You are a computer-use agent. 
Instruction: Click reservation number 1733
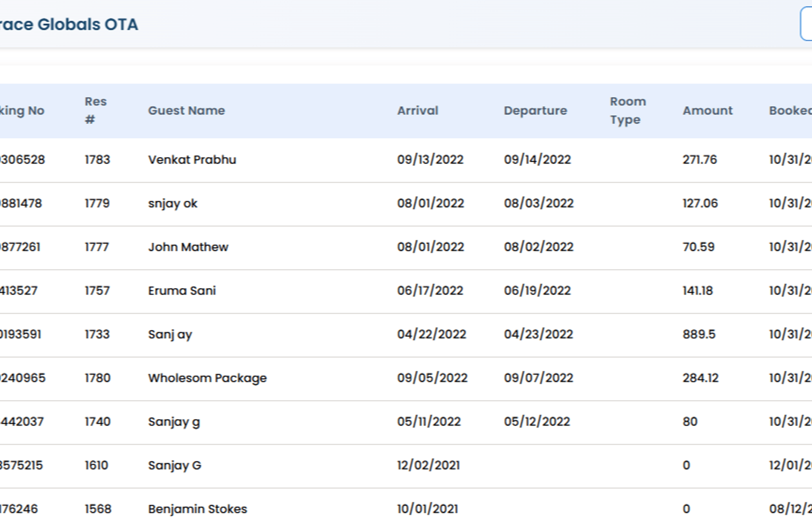pyautogui.click(x=97, y=334)
